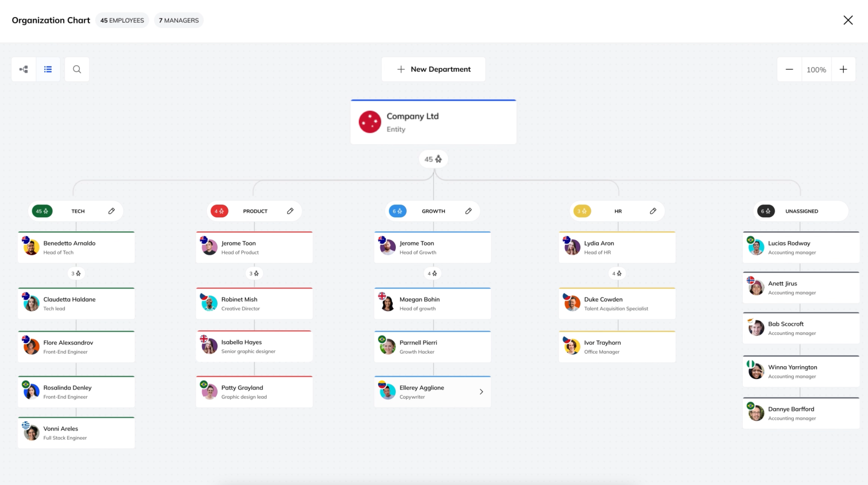Viewport: 868px width, 485px height.
Task: Click the New Department button
Action: 433,69
